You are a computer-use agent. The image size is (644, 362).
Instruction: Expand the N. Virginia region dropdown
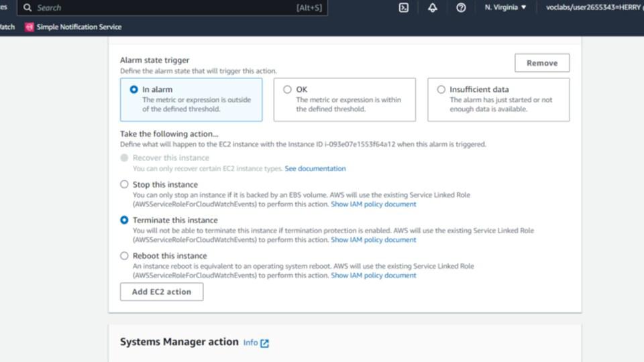[505, 7]
